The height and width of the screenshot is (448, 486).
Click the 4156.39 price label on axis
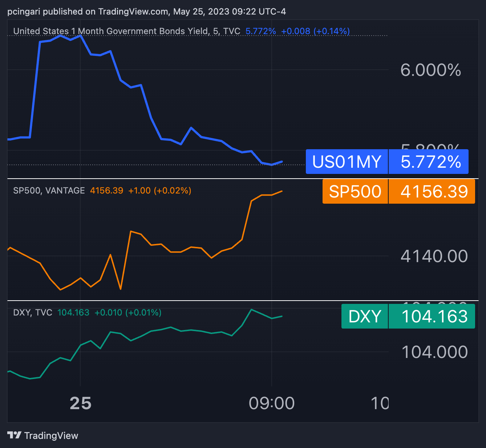coord(432,191)
